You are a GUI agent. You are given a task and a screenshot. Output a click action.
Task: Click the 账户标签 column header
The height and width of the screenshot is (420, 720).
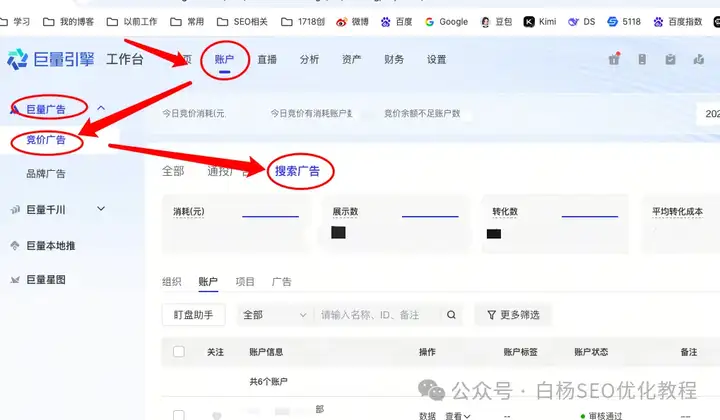(x=520, y=352)
